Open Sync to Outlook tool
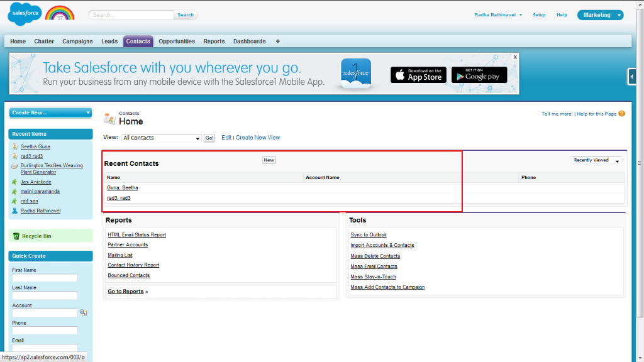Image resolution: width=644 pixels, height=362 pixels. [369, 235]
